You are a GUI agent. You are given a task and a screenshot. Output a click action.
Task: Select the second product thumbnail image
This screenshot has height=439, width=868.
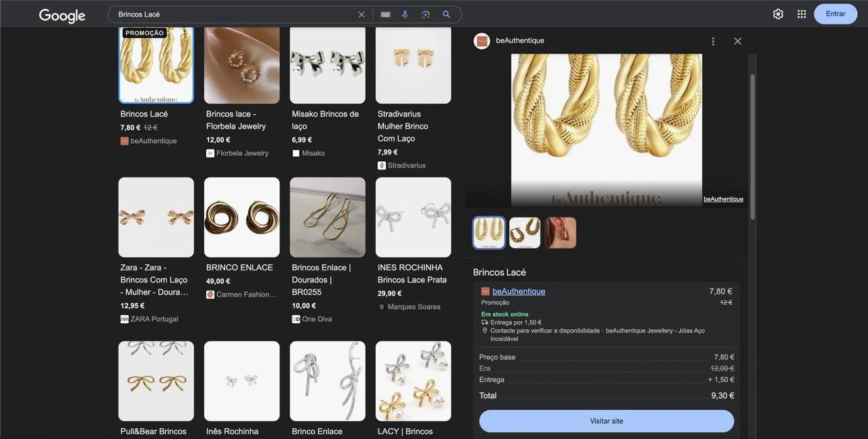coord(525,233)
